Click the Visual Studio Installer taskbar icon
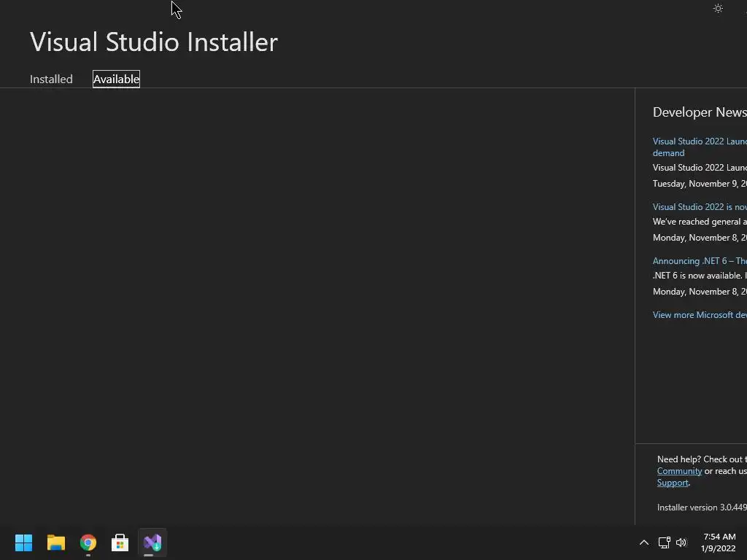The image size is (747, 560). coord(152,542)
